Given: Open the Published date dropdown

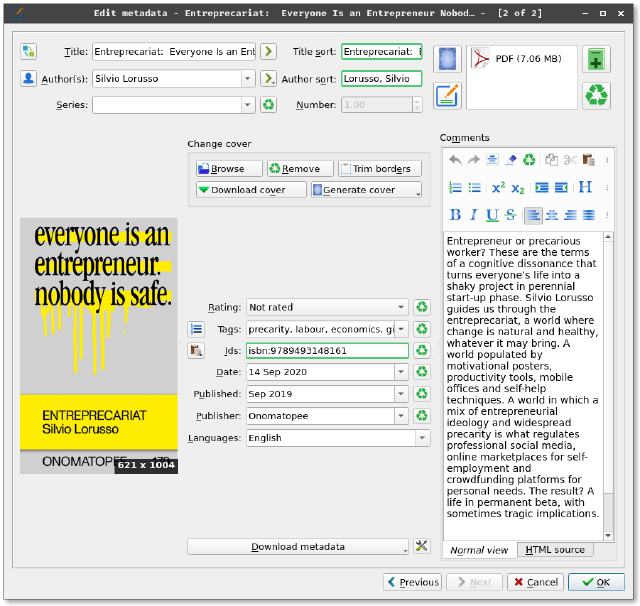Looking at the screenshot, I should click(x=401, y=394).
